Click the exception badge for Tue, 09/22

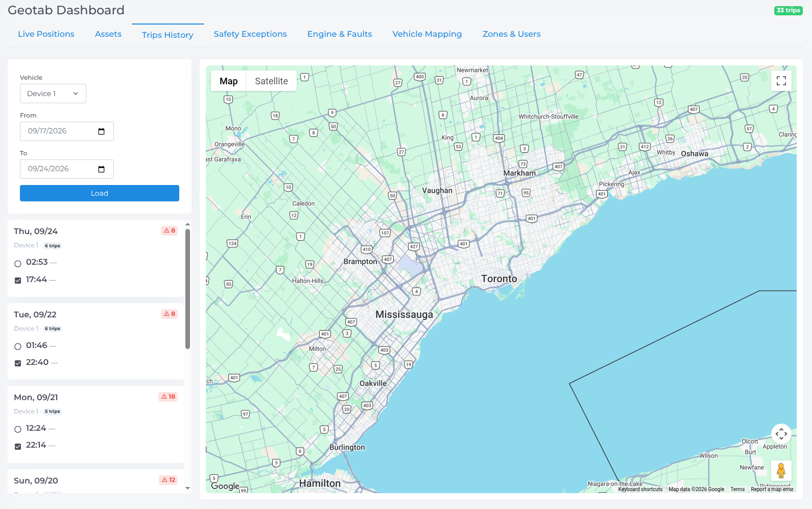[170, 314]
